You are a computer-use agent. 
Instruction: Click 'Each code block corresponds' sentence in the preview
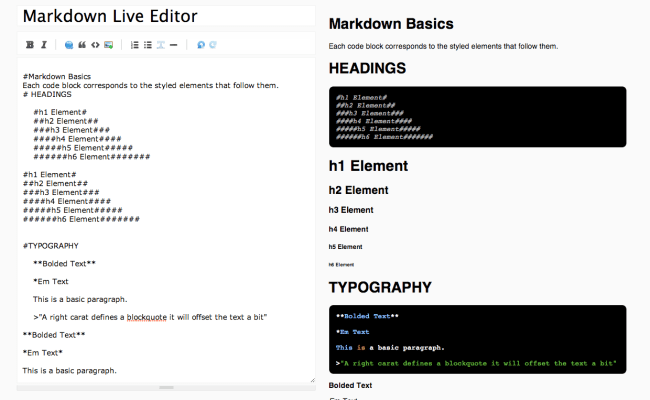443,46
